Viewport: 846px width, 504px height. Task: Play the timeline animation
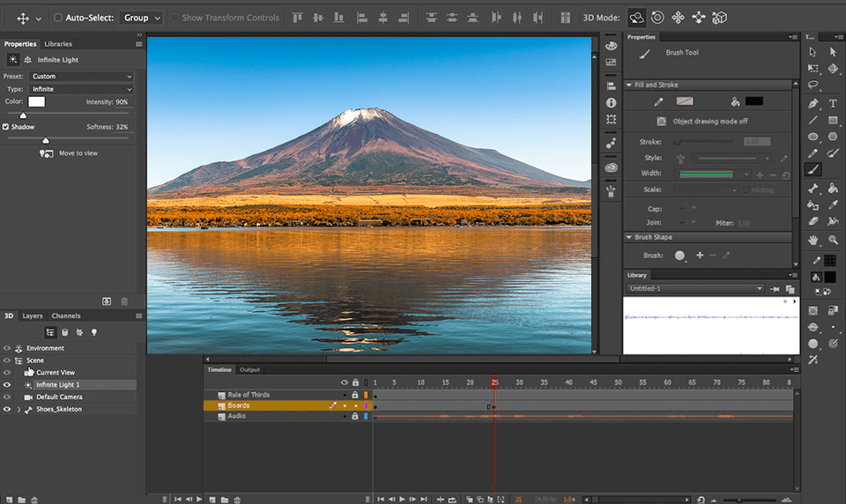(402, 499)
